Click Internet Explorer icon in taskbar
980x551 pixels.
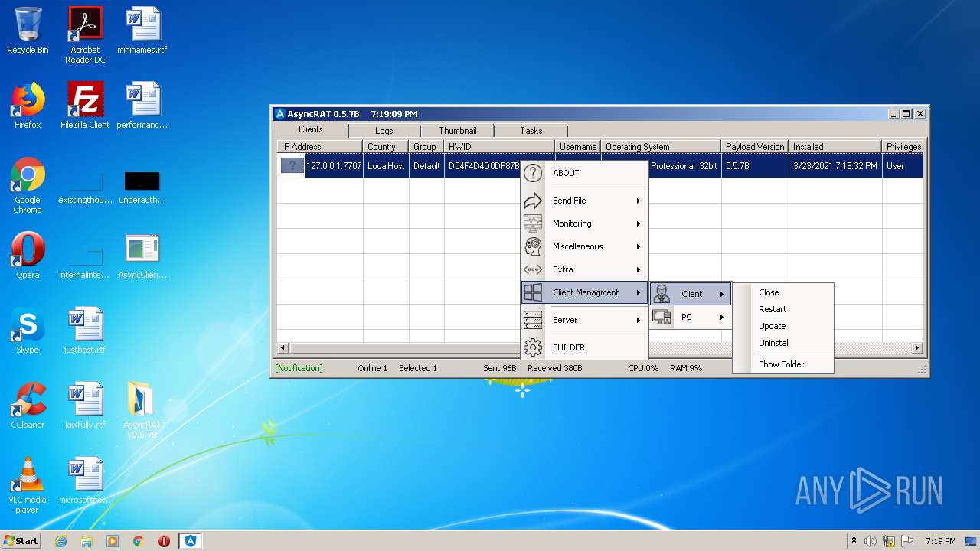click(x=60, y=541)
